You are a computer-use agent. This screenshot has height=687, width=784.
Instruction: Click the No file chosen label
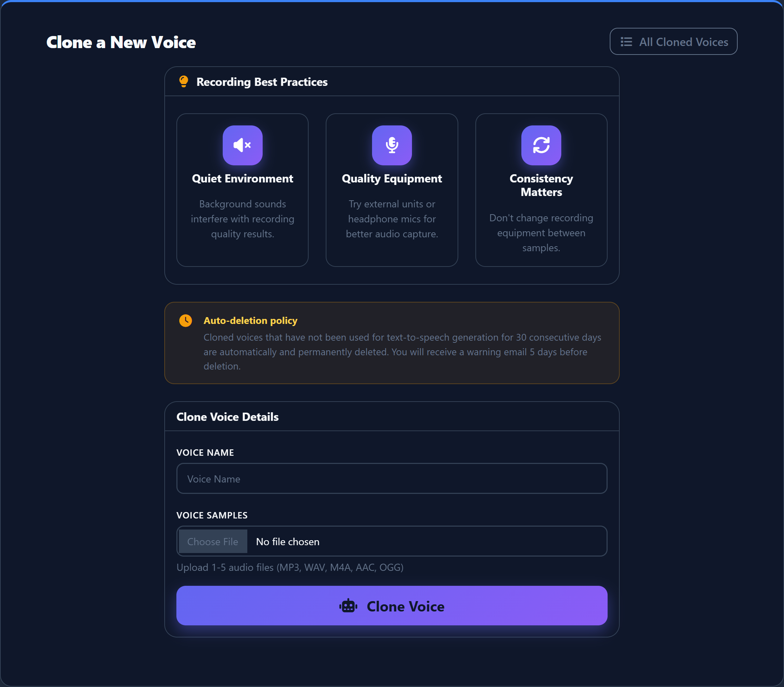click(x=288, y=542)
